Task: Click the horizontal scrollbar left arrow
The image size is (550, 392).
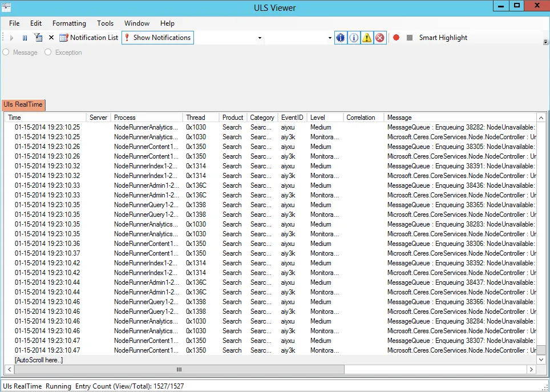Action: pyautogui.click(x=10, y=369)
